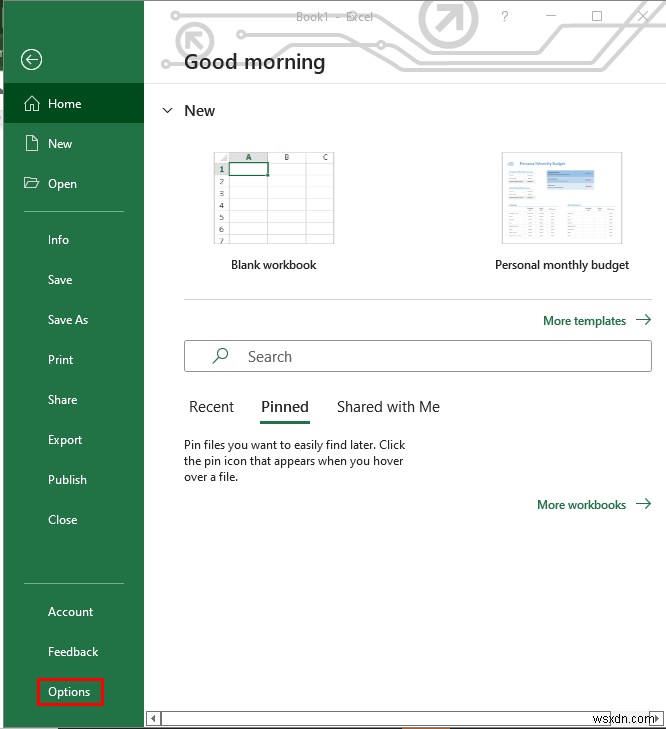This screenshot has height=729, width=666.
Task: Choose Save from the backstage menu
Action: click(60, 280)
